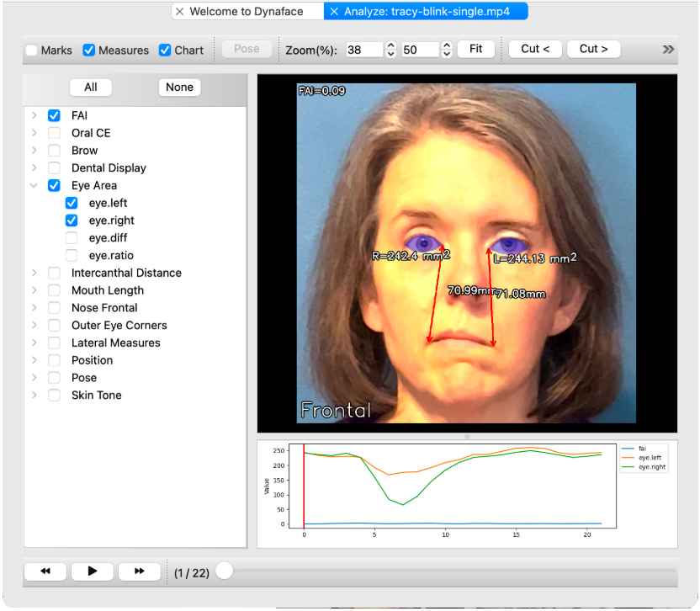Enable the Marks checkbox
700x611 pixels.
(32, 50)
